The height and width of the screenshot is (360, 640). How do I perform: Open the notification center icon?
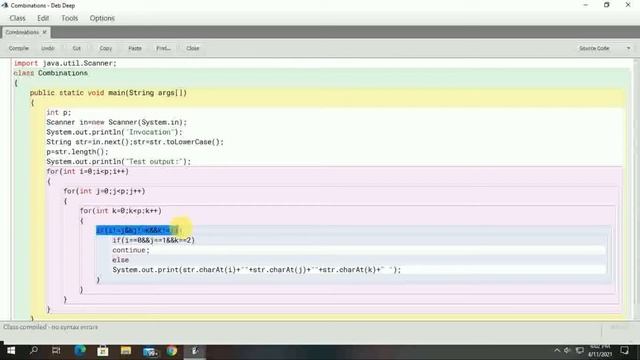click(624, 351)
